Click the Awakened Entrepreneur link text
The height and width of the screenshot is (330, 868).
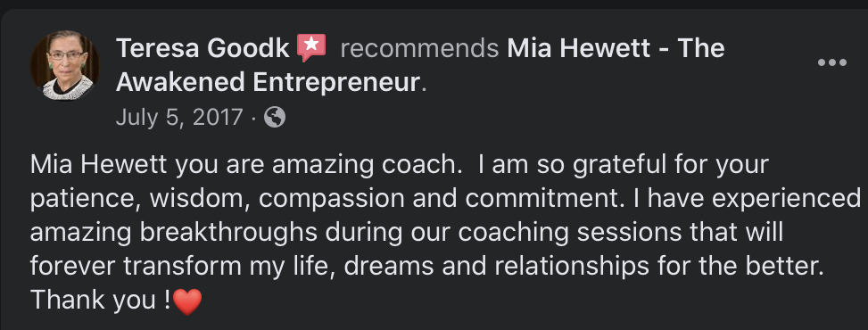point(268,83)
